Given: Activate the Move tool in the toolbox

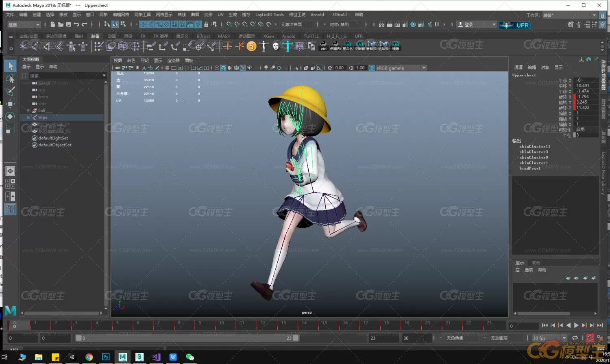Looking at the screenshot, I should pyautogui.click(x=11, y=104).
